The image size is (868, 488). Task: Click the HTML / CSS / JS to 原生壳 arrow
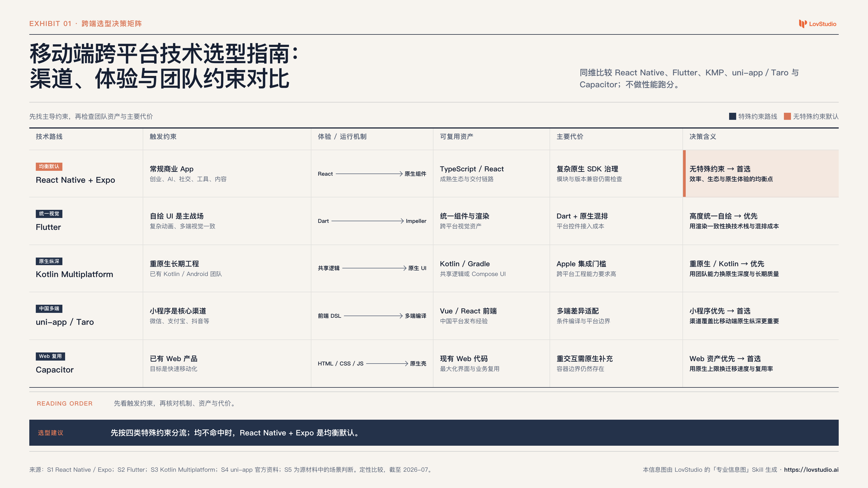(x=387, y=363)
